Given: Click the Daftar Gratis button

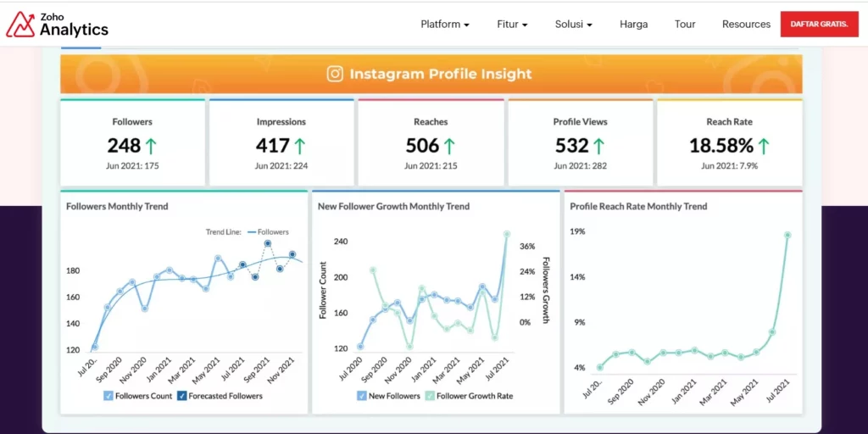Looking at the screenshot, I should point(820,25).
